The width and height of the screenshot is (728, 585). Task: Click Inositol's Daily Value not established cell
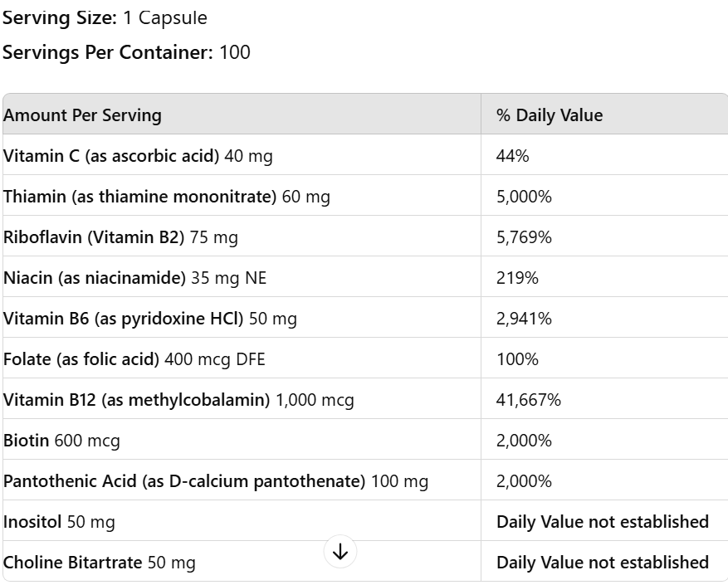(602, 522)
